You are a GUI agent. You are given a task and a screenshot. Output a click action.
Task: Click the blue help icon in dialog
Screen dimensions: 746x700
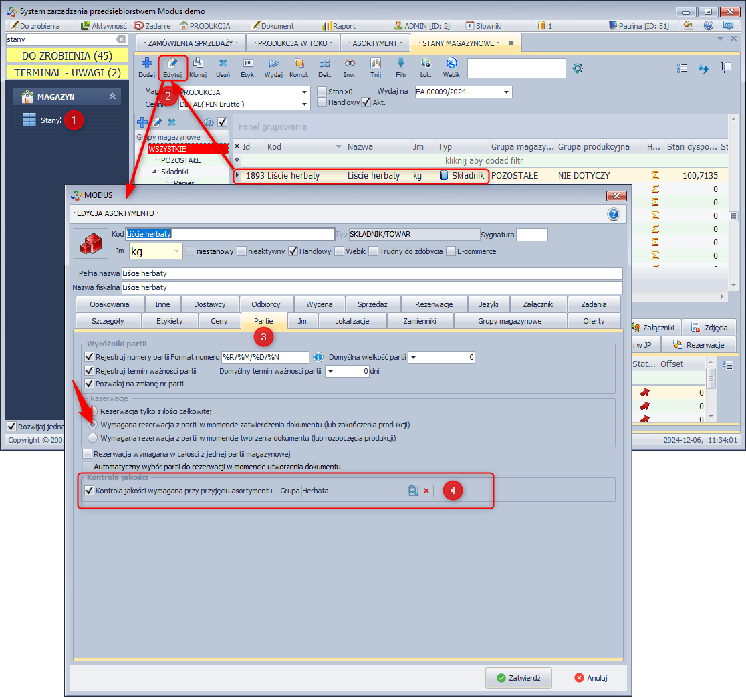(x=613, y=214)
